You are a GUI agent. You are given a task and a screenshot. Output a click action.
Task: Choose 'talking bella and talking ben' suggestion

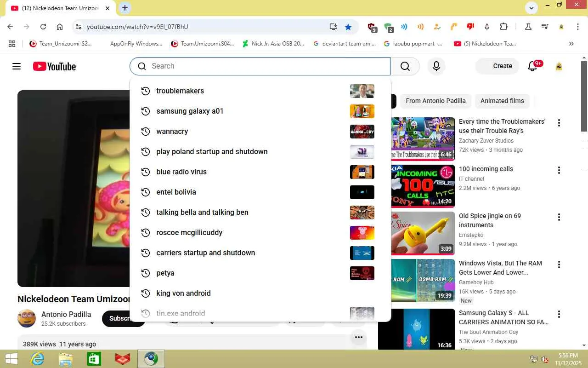coord(260,213)
